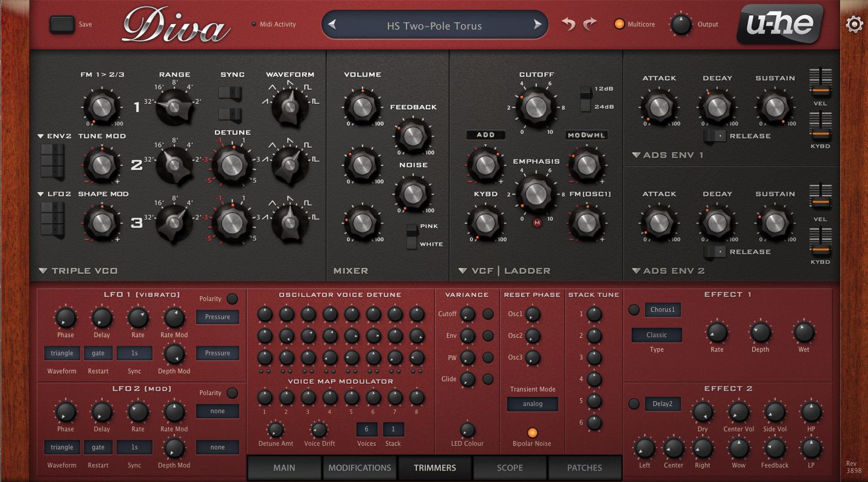This screenshot has width=868, height=482.
Task: Open Effect 2 Delay2 selector
Action: click(662, 404)
